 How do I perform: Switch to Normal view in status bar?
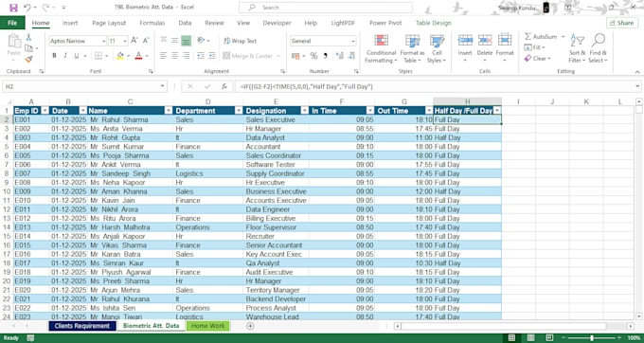point(511,337)
